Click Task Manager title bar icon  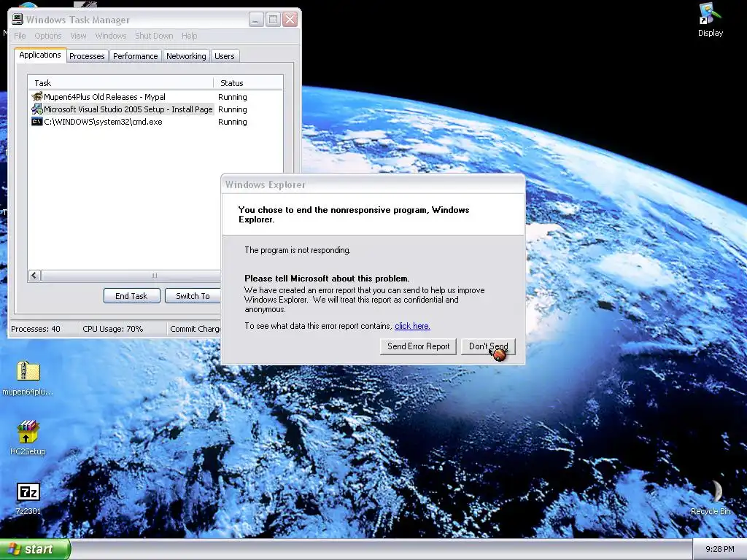click(18, 19)
